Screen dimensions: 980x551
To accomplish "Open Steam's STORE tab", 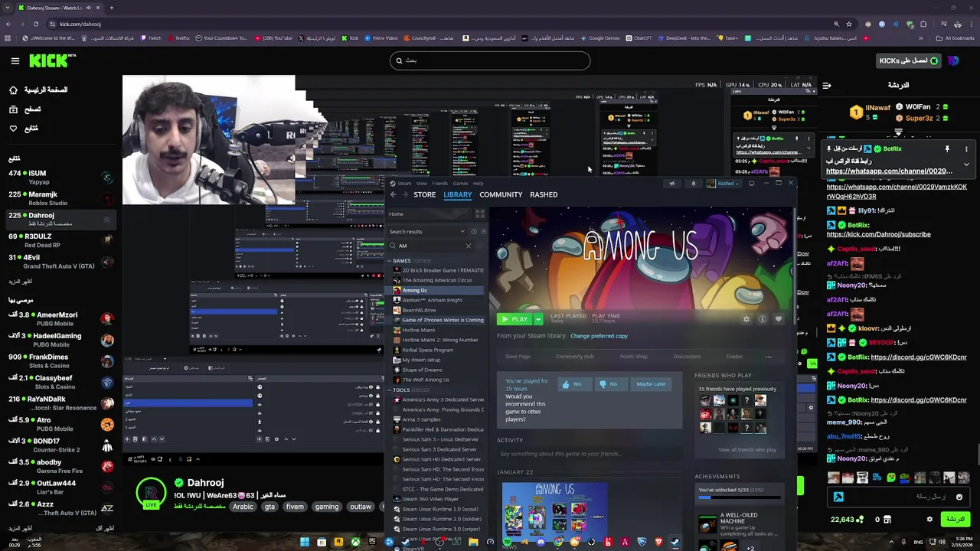I will pyautogui.click(x=424, y=194).
